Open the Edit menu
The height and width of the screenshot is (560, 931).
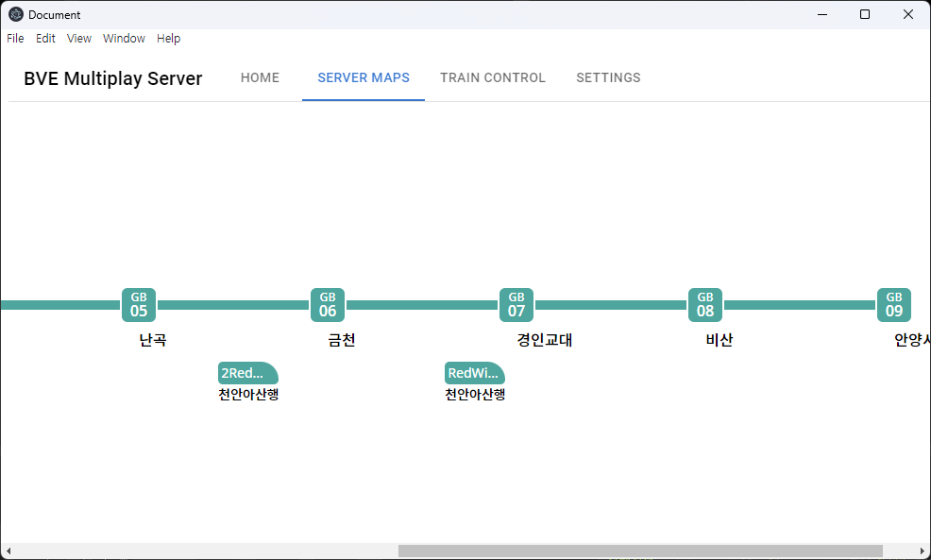click(45, 39)
